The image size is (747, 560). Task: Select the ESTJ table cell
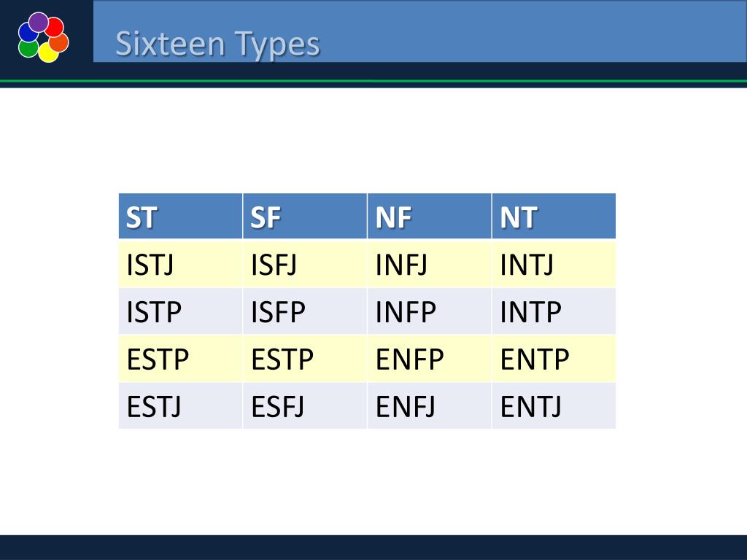pos(181,405)
